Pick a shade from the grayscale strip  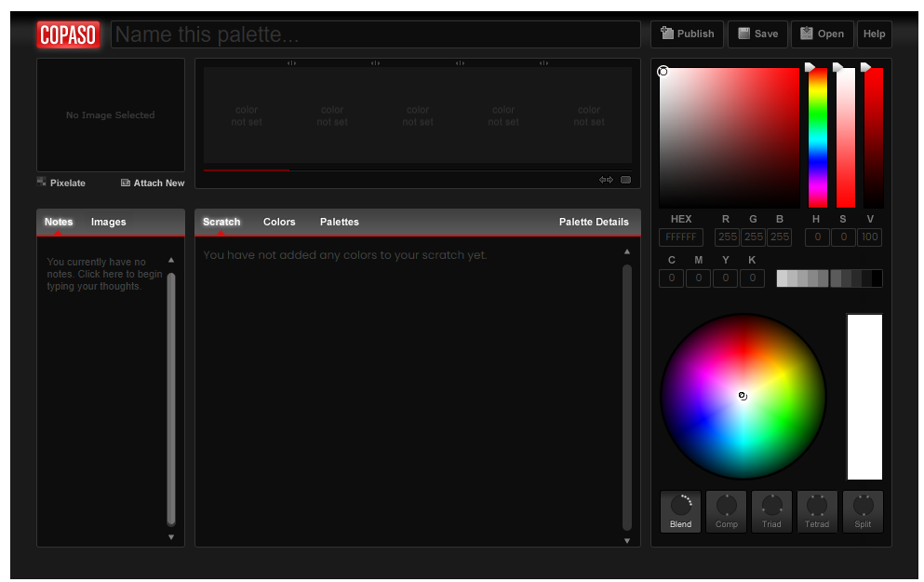point(829,278)
